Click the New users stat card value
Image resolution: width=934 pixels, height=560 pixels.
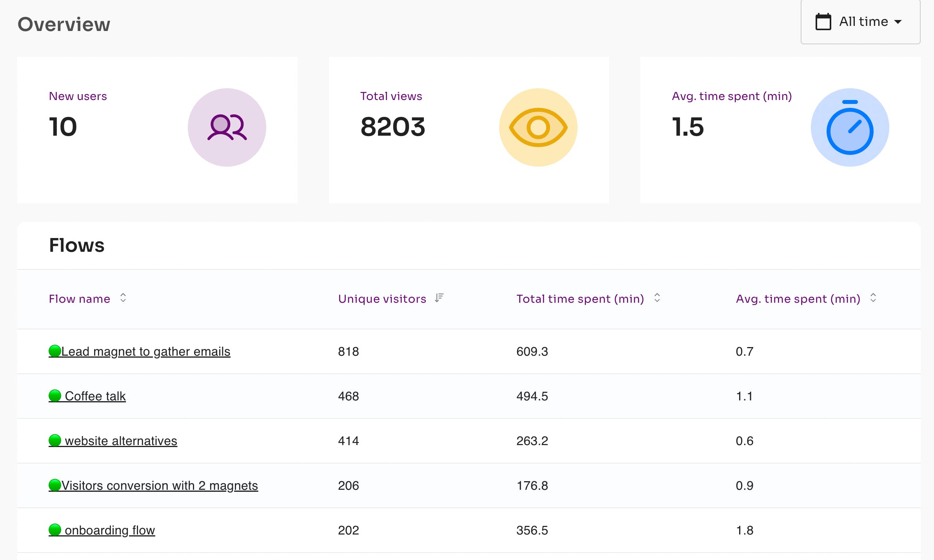[63, 127]
